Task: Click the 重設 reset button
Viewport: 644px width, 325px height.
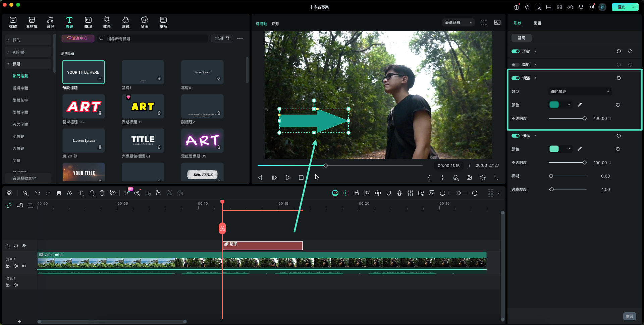Action: tap(630, 316)
